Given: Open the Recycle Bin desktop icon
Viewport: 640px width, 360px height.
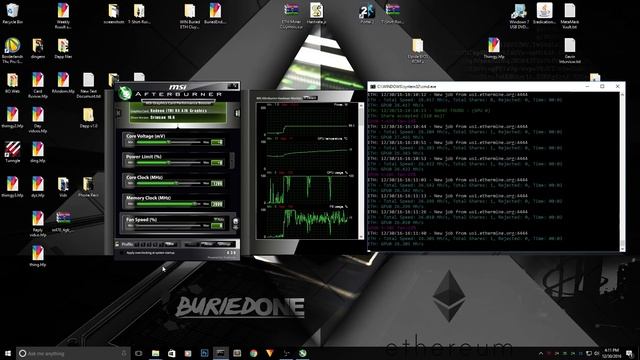Looking at the screenshot, I should pos(12,13).
